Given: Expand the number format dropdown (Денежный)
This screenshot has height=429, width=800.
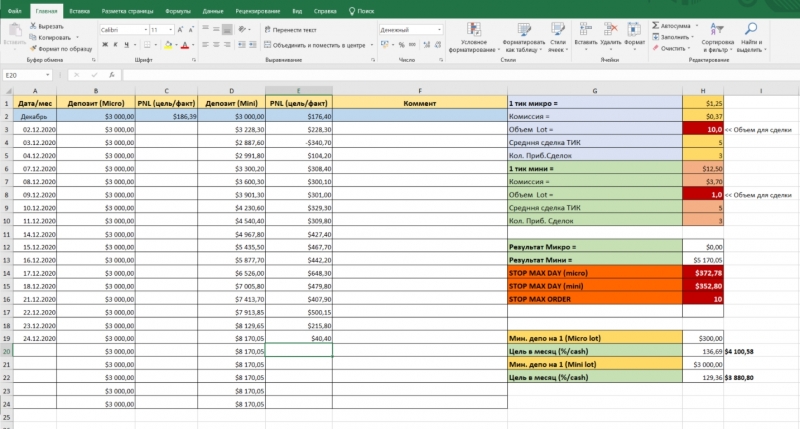Looking at the screenshot, I should pyautogui.click(x=441, y=30).
